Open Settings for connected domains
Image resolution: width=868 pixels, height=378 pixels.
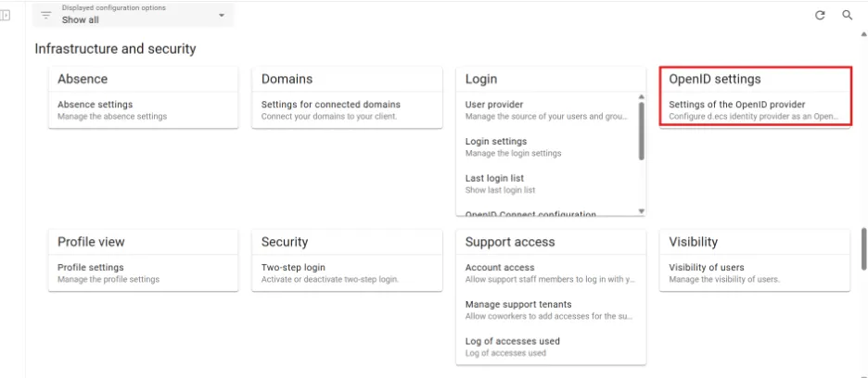tap(347, 110)
